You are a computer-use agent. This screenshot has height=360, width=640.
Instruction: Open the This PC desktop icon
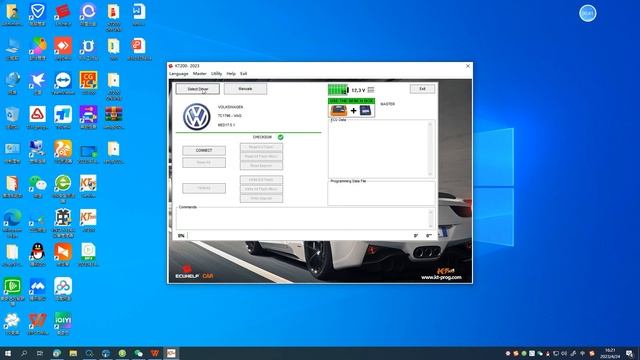[12, 49]
